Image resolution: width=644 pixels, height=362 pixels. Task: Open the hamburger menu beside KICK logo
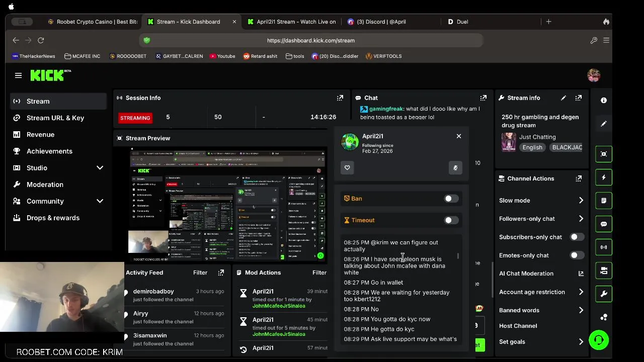(18, 75)
